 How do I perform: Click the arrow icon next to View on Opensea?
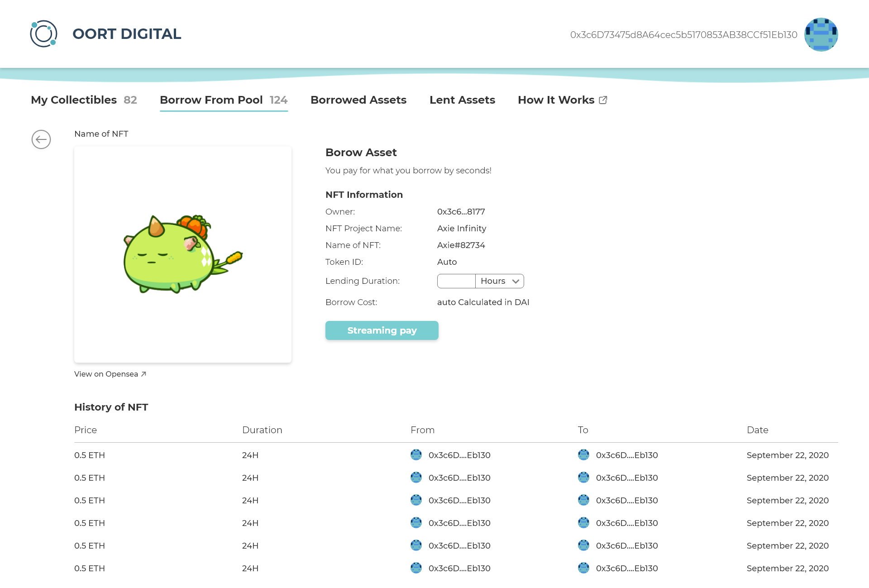pyautogui.click(x=143, y=374)
